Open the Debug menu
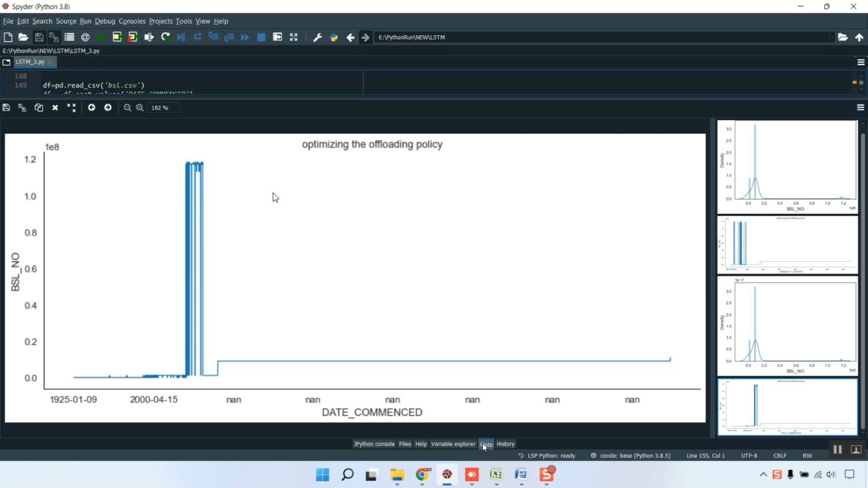The width and height of the screenshot is (868, 488). point(105,21)
